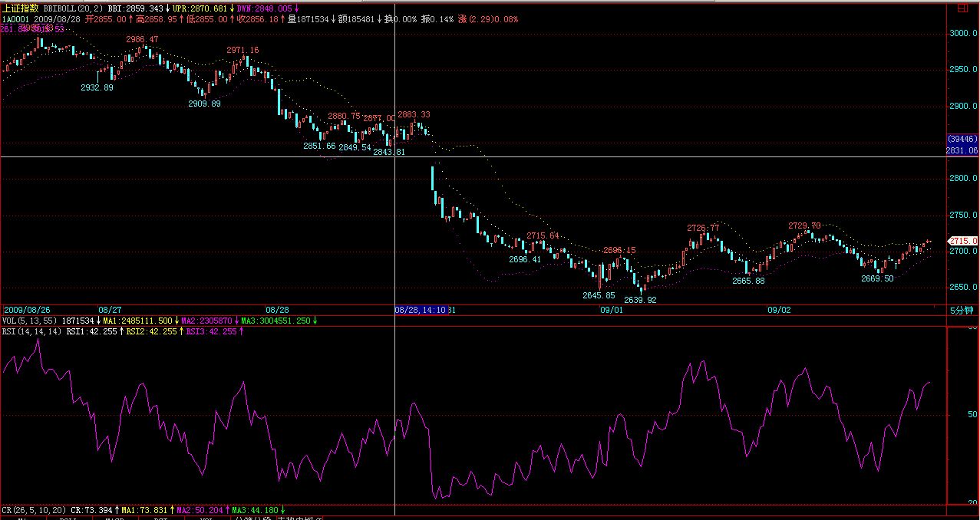Select the CR(26,5,10,20) indicator label
Image resolution: width=980 pixels, height=520 pixels.
point(35,510)
